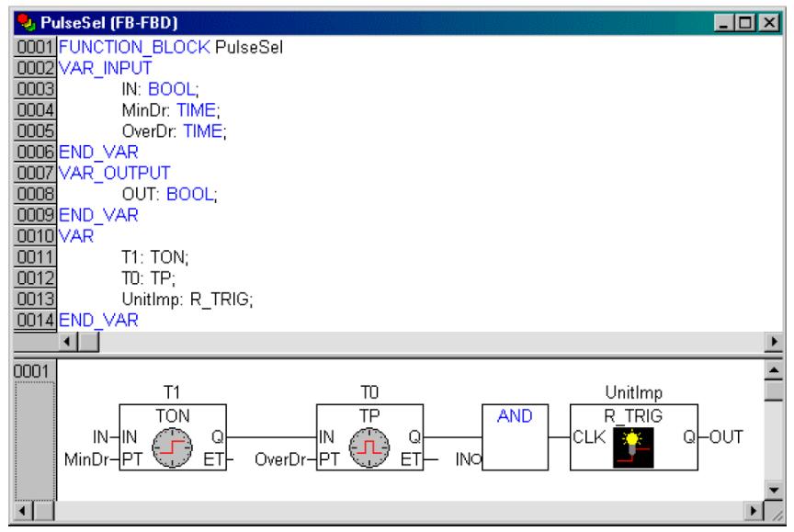Click the ET output pin of TON
The width and height of the screenshot is (794, 532).
pyautogui.click(x=213, y=459)
